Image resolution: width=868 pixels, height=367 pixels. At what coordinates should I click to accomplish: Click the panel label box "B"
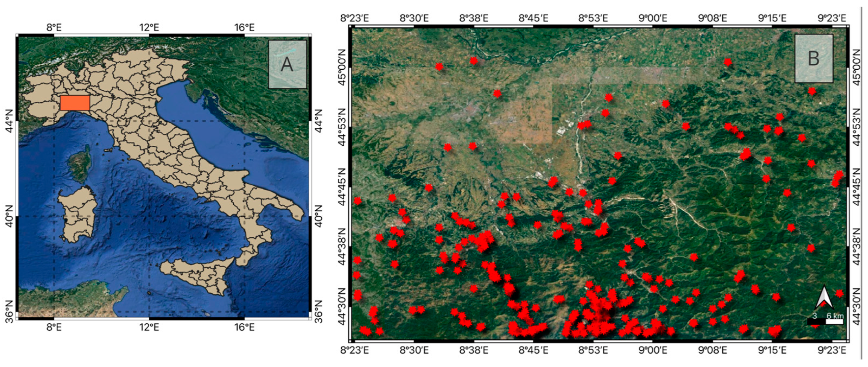click(x=814, y=59)
